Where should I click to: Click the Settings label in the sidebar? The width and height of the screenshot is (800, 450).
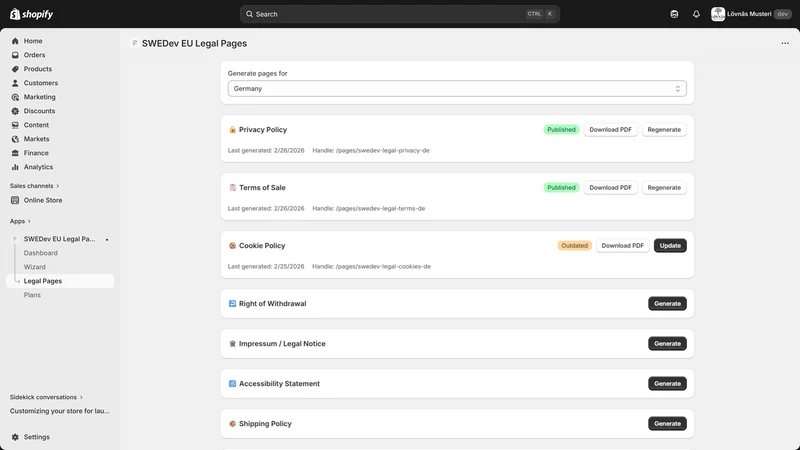37,437
